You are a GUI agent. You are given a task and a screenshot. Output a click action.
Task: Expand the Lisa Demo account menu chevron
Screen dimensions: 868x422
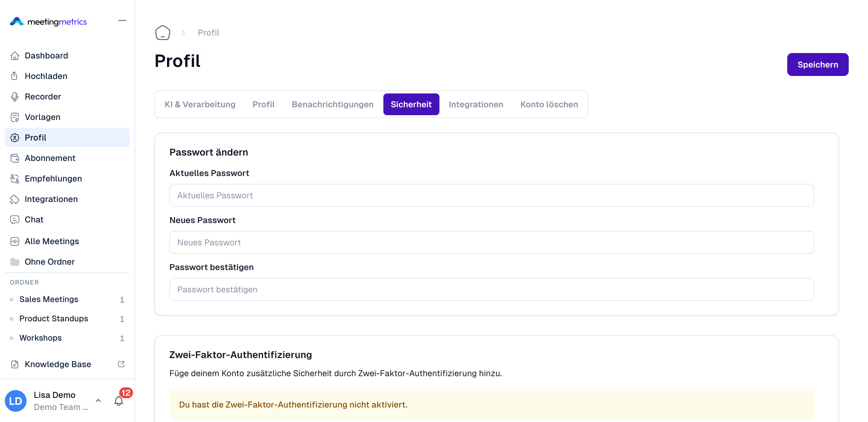pyautogui.click(x=98, y=400)
